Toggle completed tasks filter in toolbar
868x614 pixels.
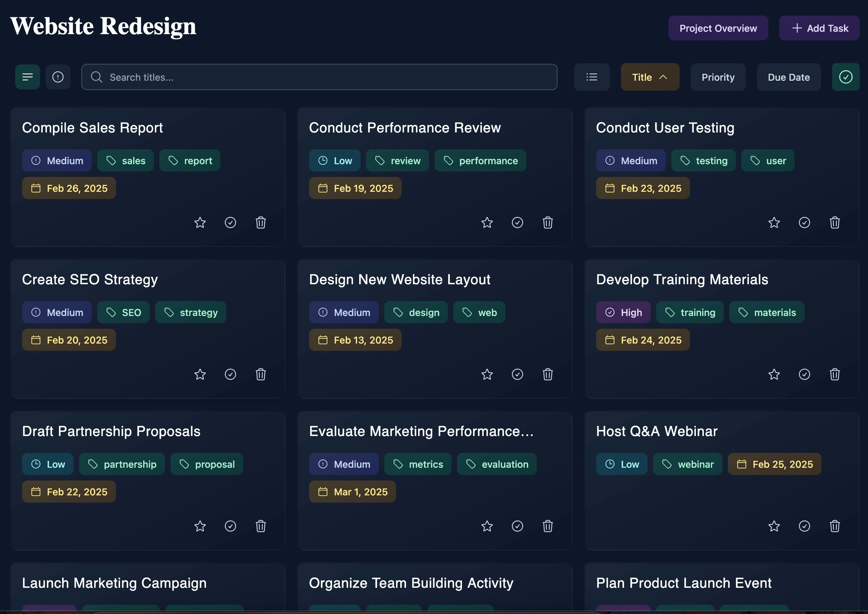click(845, 77)
